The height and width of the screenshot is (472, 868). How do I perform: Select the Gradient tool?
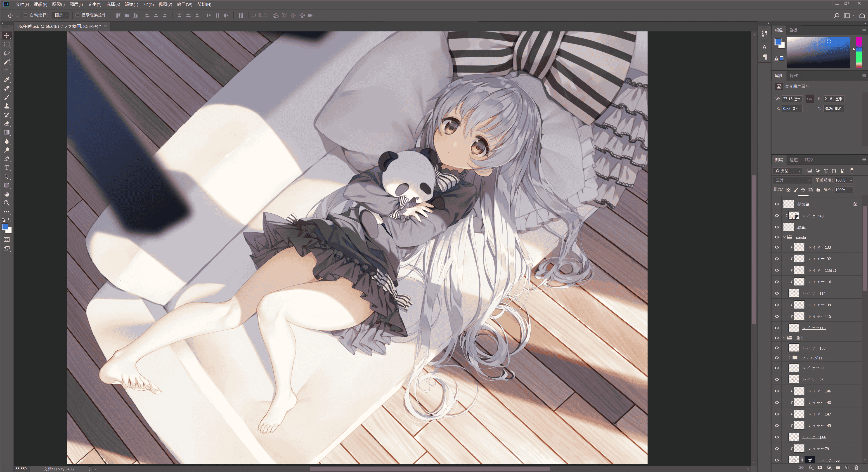(7, 132)
